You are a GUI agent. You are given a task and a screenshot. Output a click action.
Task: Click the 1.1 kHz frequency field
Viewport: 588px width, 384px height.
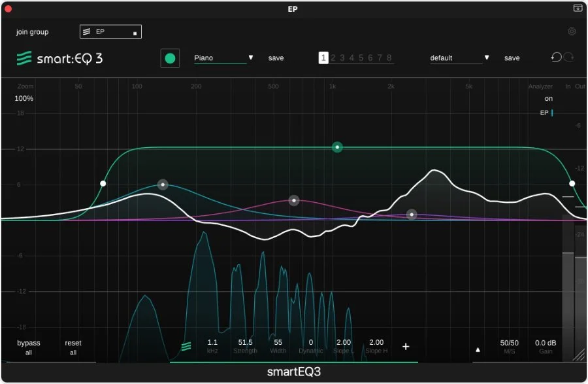click(x=212, y=345)
